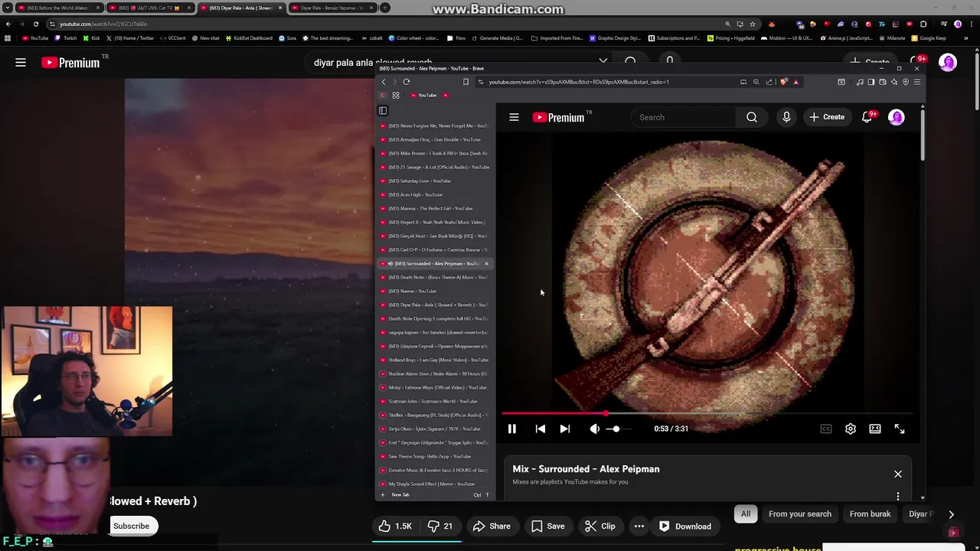This screenshot has height=551, width=980.
Task: Open the Create button in the Brave window
Action: (x=827, y=117)
